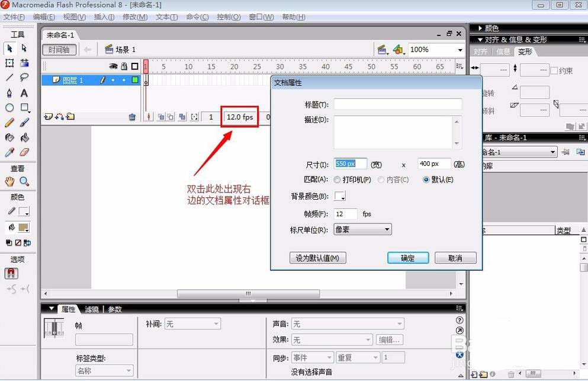This screenshot has height=381, width=588.
Task: Select the Brush tool
Action: tap(24, 123)
